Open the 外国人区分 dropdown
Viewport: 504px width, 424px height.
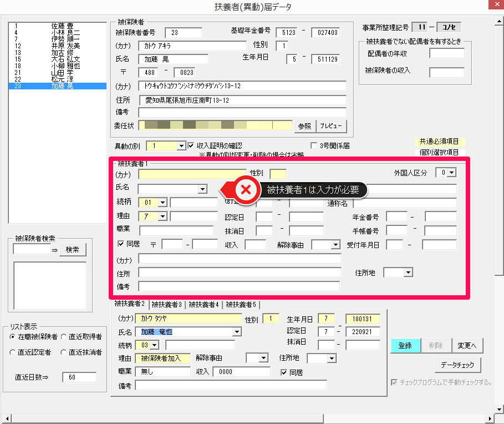click(452, 173)
